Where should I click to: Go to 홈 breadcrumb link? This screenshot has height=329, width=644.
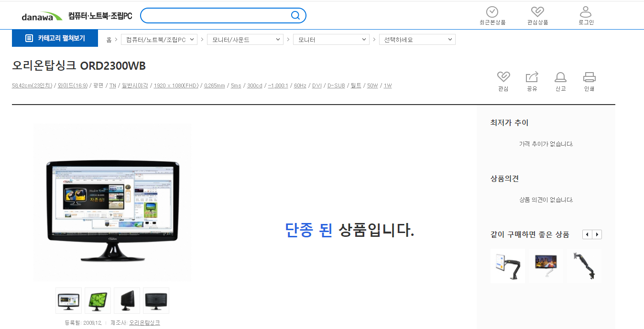pos(109,40)
